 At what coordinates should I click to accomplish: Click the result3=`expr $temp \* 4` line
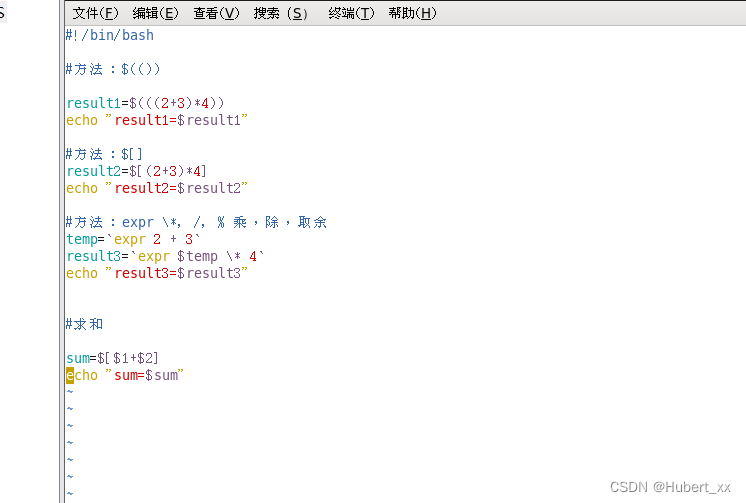pyautogui.click(x=165, y=256)
